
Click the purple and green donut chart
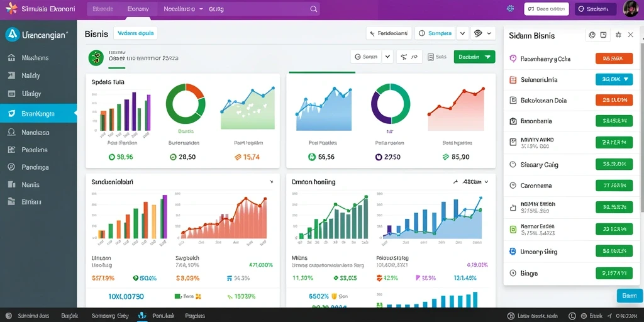coord(390,104)
